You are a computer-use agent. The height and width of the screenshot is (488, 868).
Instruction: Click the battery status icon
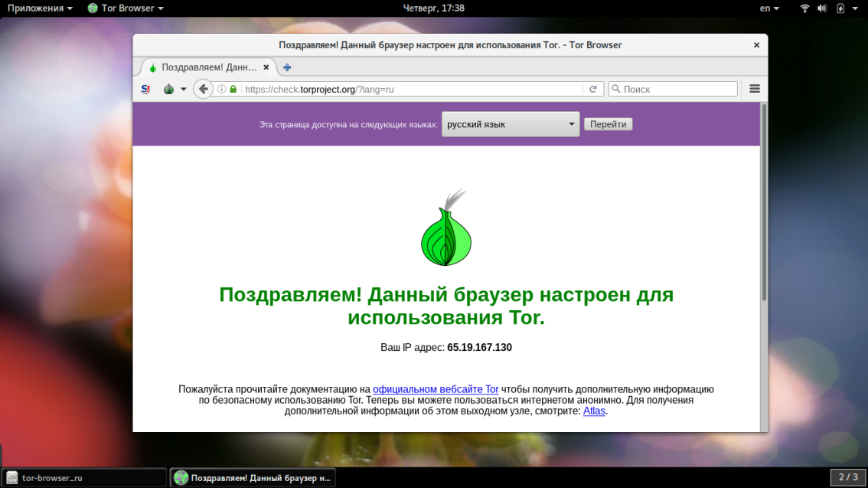(x=840, y=8)
